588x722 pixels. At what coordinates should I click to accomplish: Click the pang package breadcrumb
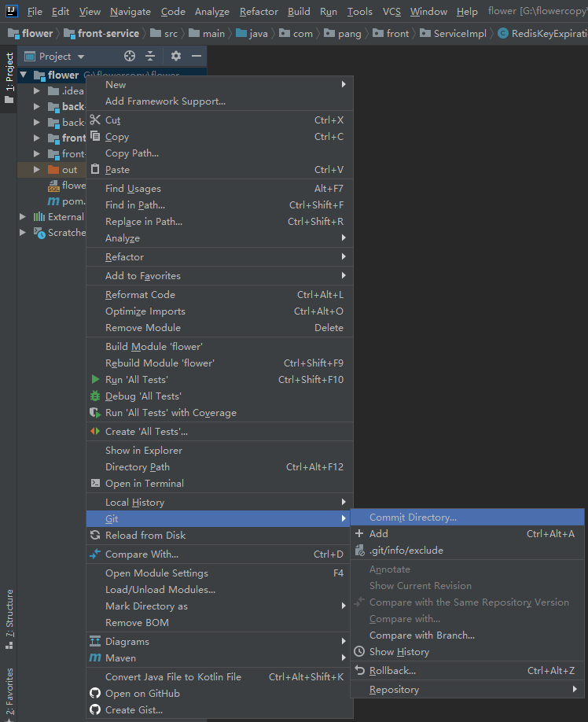343,33
